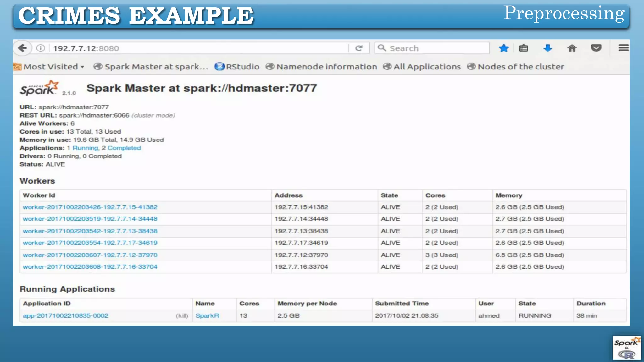Image resolution: width=644 pixels, height=362 pixels.
Task: Open Nodes of the cluster bookmark
Action: click(x=516, y=67)
